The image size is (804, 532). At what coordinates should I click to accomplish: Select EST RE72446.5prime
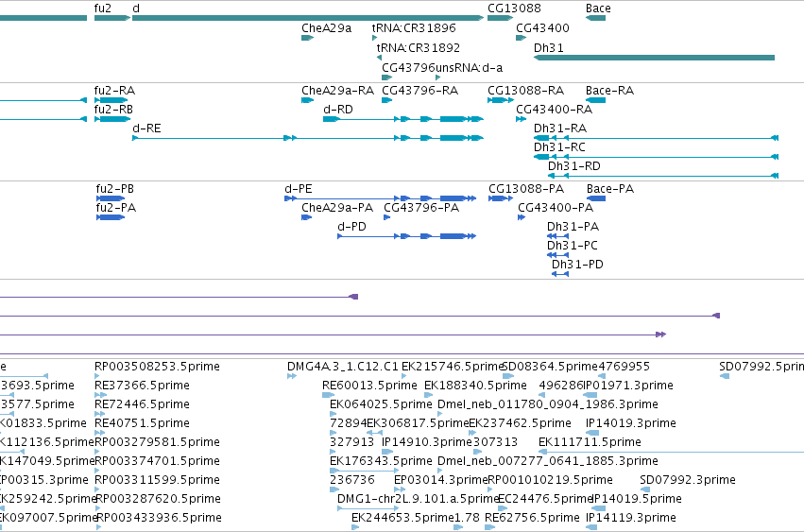[142, 404]
